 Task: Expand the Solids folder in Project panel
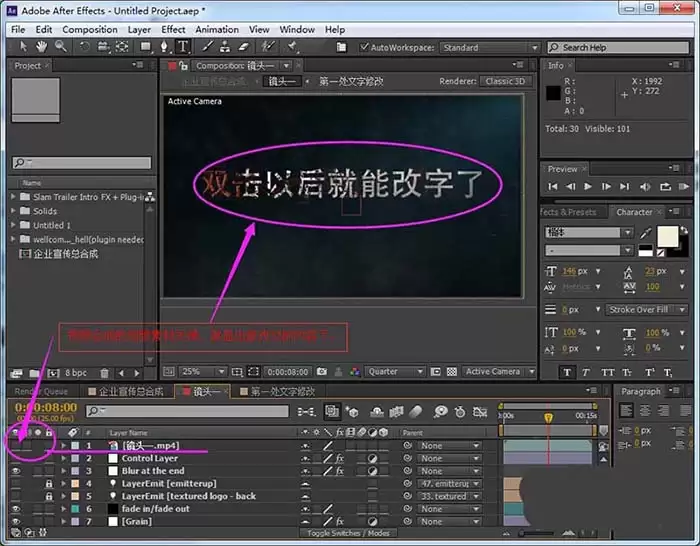click(13, 211)
